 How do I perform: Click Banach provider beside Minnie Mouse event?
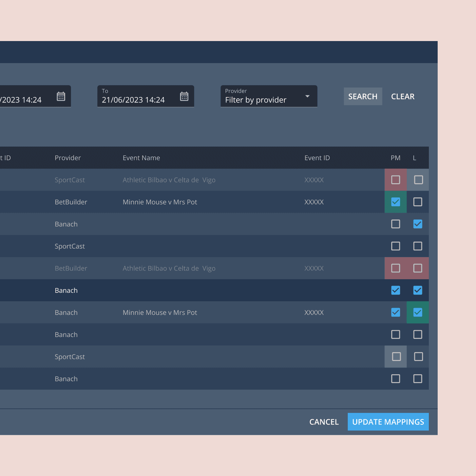pyautogui.click(x=66, y=312)
